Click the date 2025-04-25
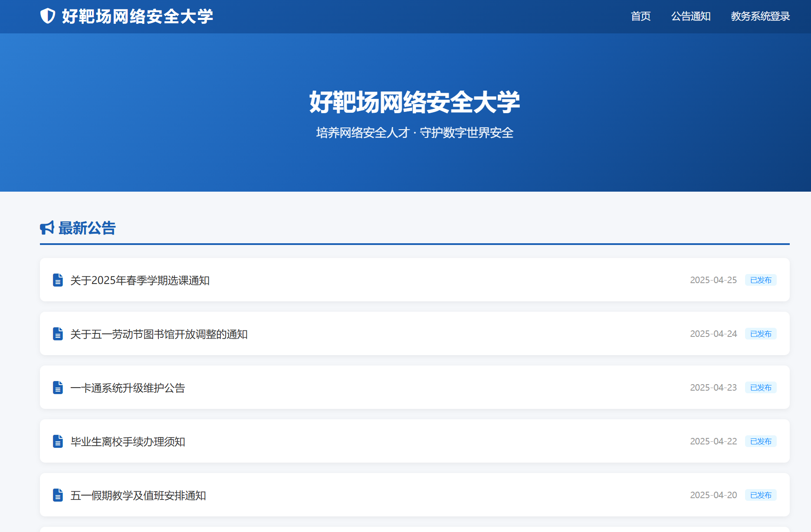This screenshot has height=532, width=811. tap(713, 280)
